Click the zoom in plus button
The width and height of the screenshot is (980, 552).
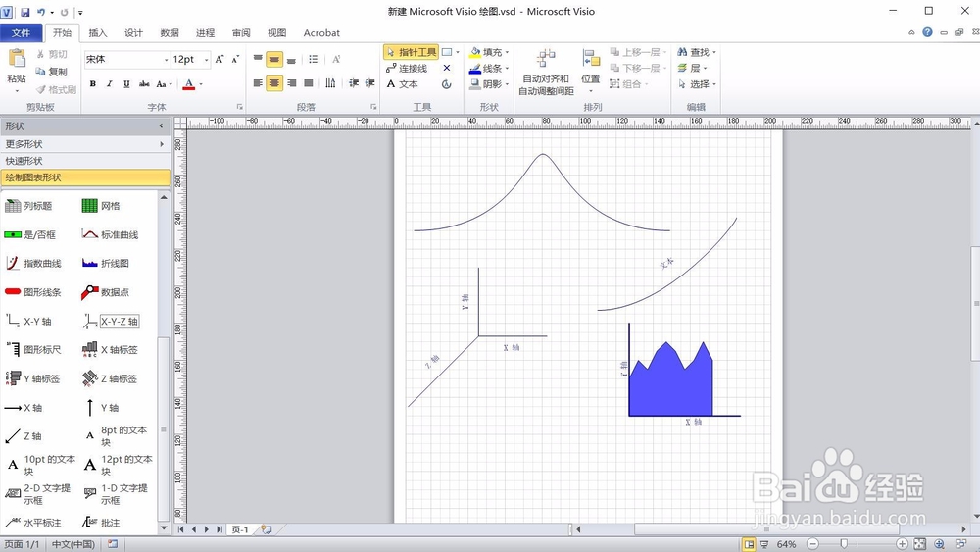pos(902,544)
